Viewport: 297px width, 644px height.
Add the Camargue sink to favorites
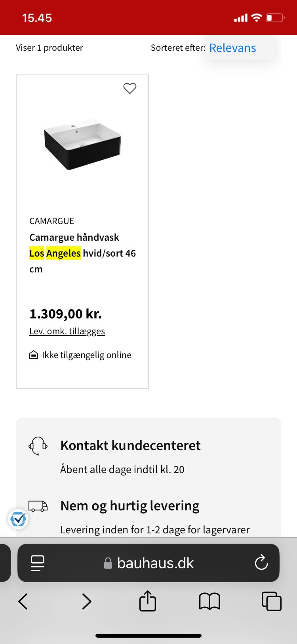click(129, 88)
